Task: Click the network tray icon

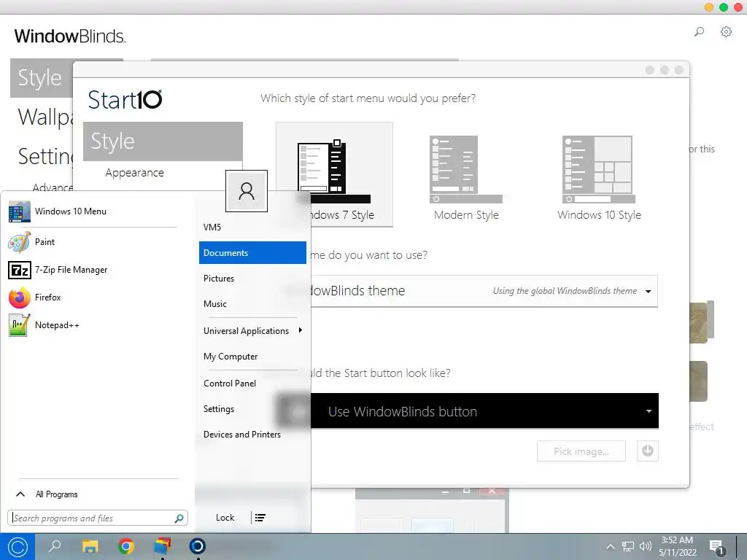Action: coord(628,547)
